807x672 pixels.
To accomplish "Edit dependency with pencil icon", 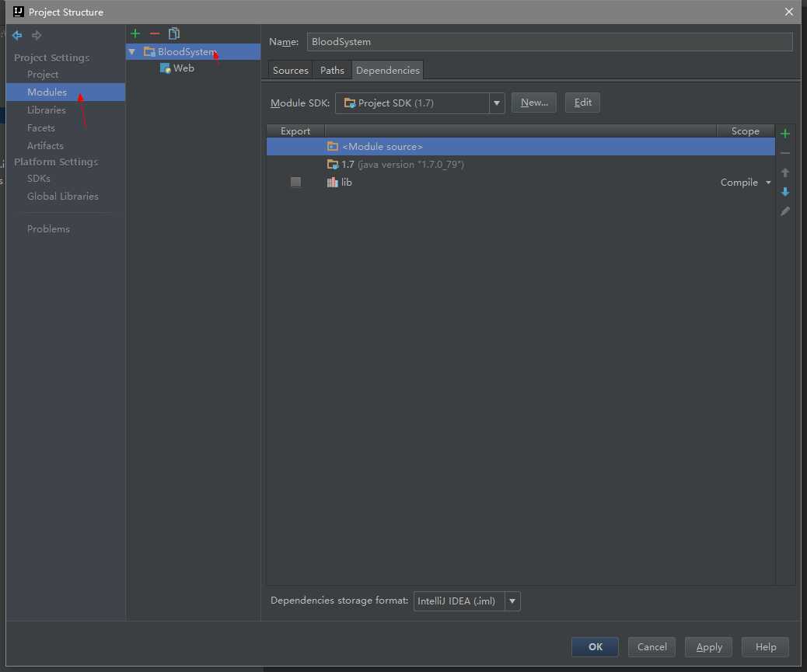I will click(785, 211).
